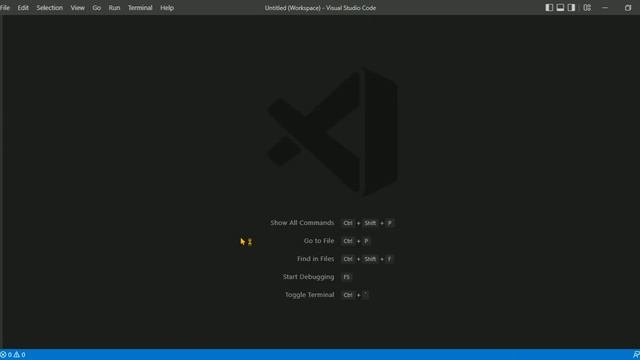Click the feedback icon in status bar
This screenshot has width=640, height=360.
tap(636, 355)
